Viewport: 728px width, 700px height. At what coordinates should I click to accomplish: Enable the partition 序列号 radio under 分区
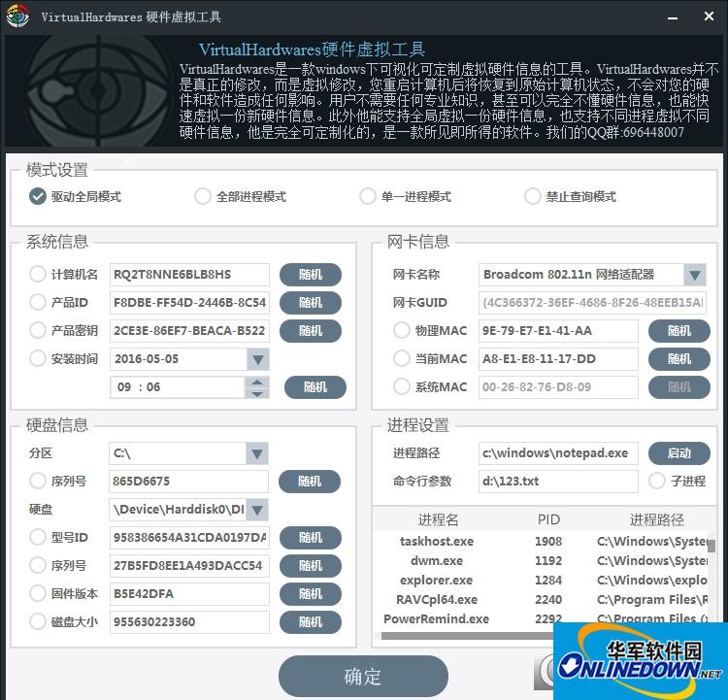point(38,481)
